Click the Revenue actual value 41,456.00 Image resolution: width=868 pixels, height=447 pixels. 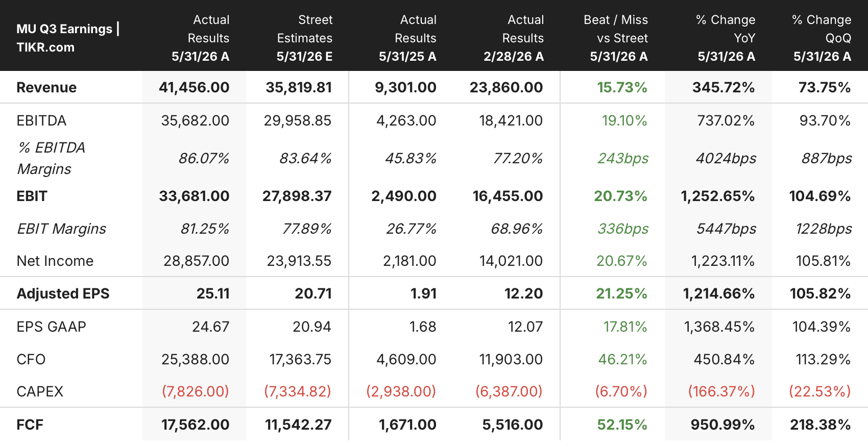194,87
